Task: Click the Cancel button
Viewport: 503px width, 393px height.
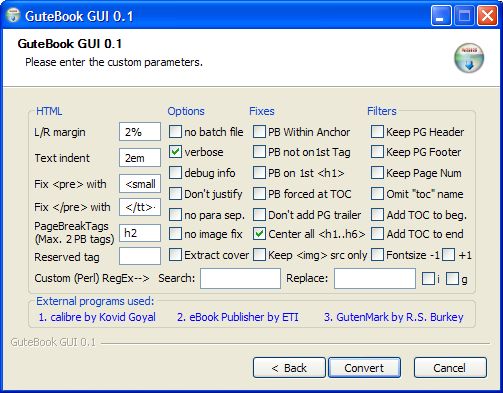Action: [450, 368]
